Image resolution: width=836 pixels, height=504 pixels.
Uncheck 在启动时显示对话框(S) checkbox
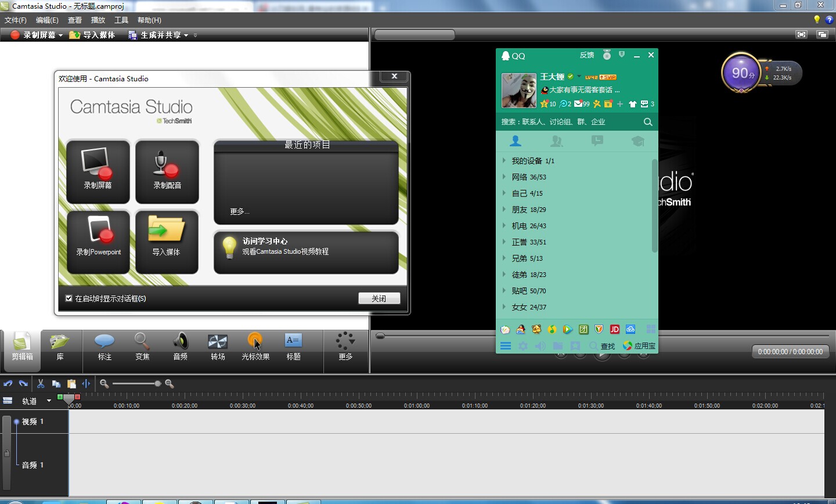[69, 298]
